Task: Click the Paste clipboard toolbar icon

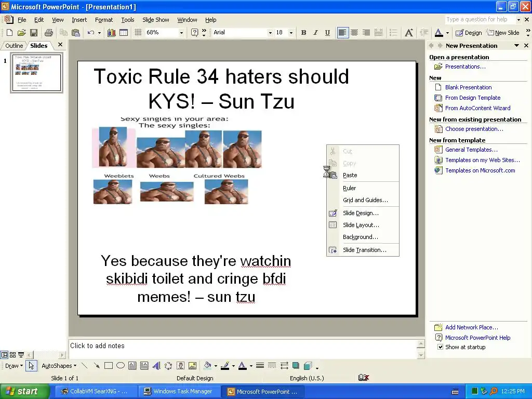Action: (x=76, y=33)
